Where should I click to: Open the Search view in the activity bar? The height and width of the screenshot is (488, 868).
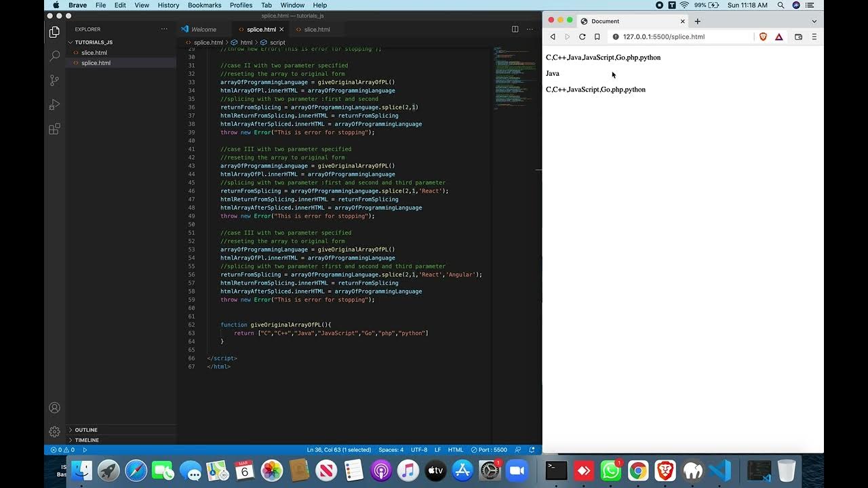(55, 56)
